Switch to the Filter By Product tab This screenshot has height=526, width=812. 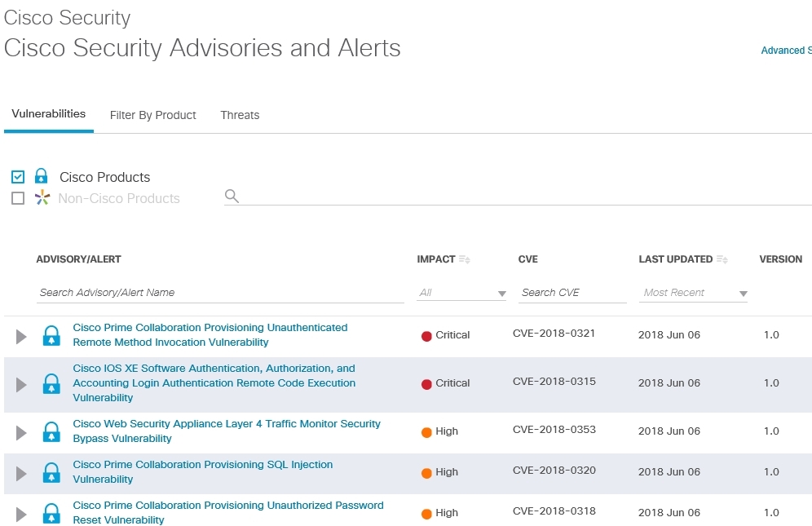[152, 115]
